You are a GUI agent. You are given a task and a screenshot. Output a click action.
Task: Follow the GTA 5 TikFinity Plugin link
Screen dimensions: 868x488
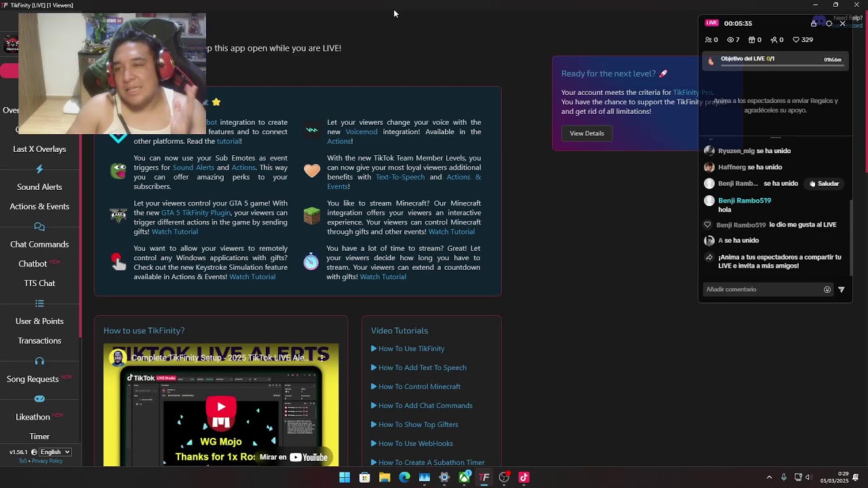click(x=196, y=213)
